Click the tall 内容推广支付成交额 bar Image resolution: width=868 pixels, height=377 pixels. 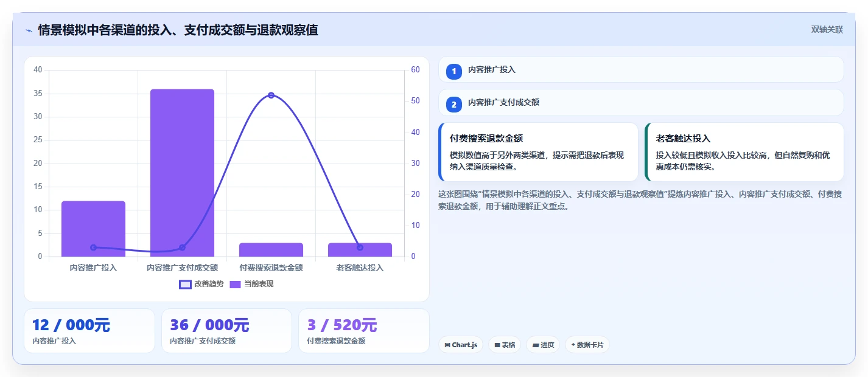point(182,173)
